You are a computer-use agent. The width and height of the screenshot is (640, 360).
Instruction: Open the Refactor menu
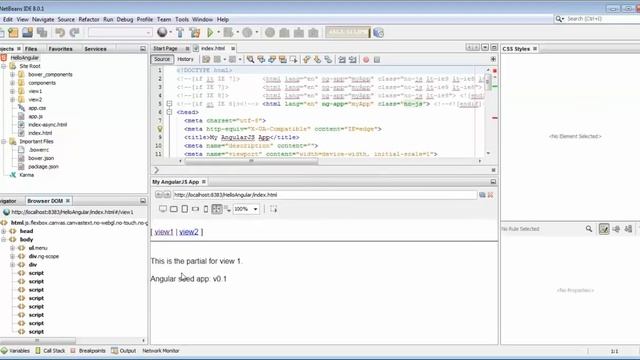(x=89, y=19)
